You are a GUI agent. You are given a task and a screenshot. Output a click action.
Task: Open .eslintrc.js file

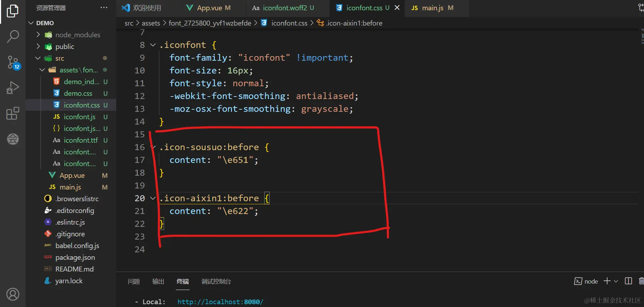pos(71,222)
